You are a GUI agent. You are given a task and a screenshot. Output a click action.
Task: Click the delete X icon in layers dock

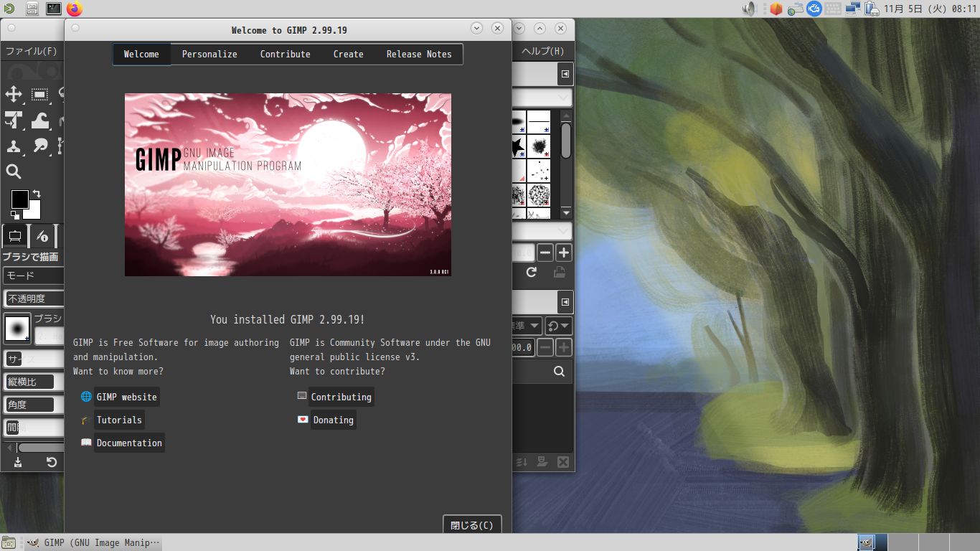tap(563, 462)
